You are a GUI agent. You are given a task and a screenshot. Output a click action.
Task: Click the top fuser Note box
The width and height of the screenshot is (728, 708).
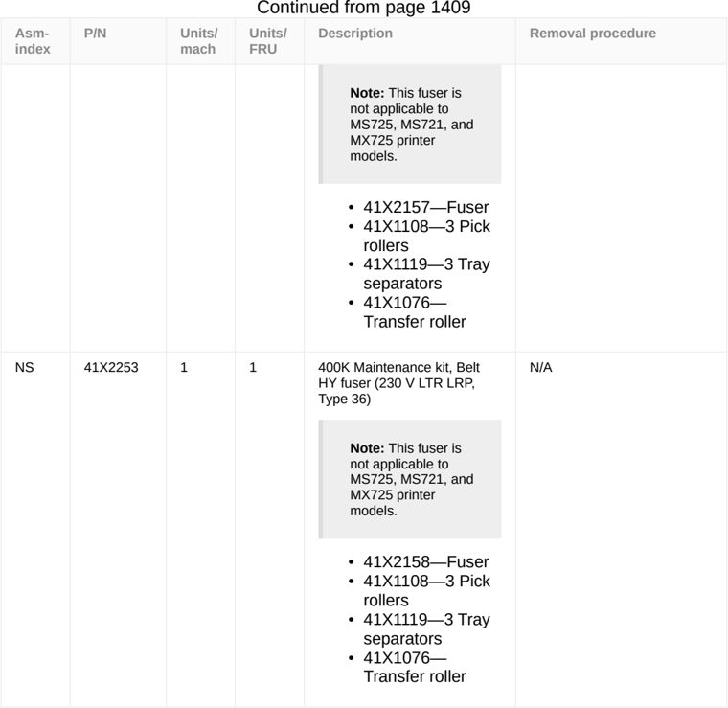coord(410,124)
